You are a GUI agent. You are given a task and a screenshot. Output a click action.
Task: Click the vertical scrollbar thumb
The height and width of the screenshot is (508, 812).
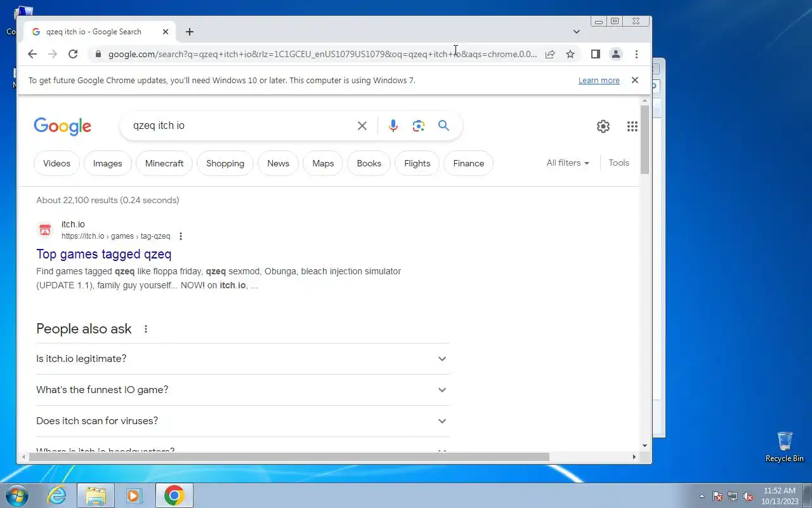pos(645,140)
